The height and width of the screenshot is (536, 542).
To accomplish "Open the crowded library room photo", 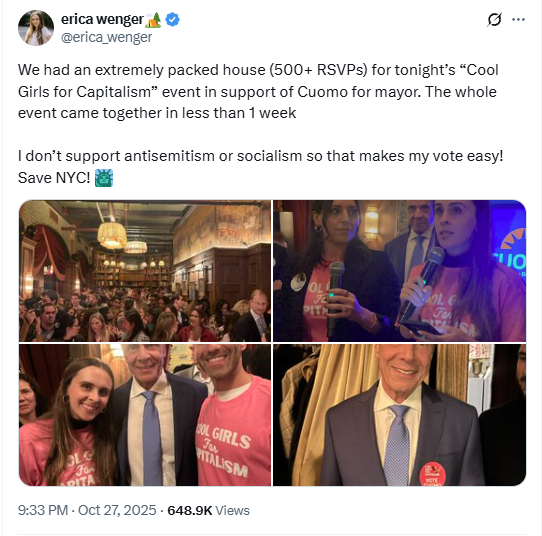I will tap(145, 271).
